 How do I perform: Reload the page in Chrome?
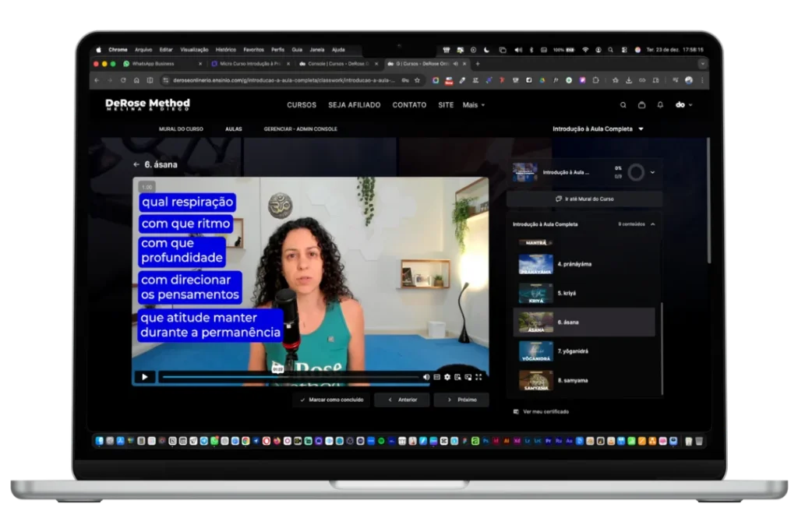click(123, 80)
